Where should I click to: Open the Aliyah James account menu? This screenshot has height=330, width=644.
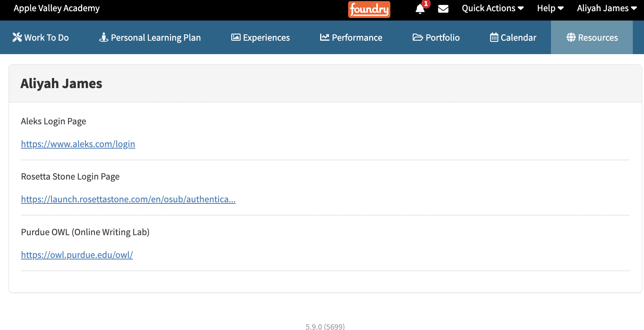607,8
